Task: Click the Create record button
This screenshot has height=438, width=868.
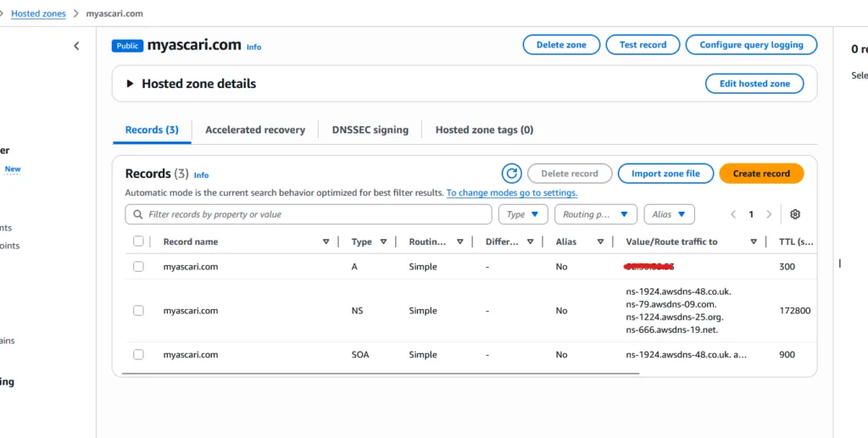Action: pos(760,174)
